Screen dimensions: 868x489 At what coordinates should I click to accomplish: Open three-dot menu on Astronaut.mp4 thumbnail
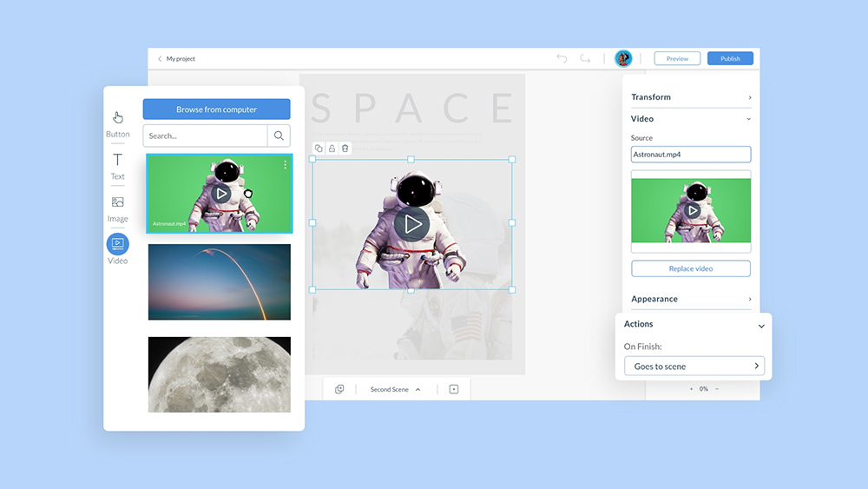[285, 164]
